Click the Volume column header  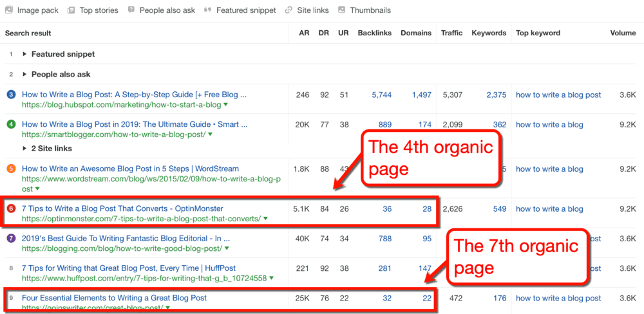[x=623, y=33]
